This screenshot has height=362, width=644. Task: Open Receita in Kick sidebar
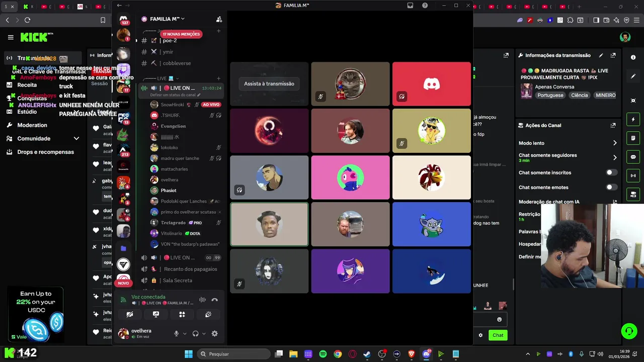tap(27, 85)
